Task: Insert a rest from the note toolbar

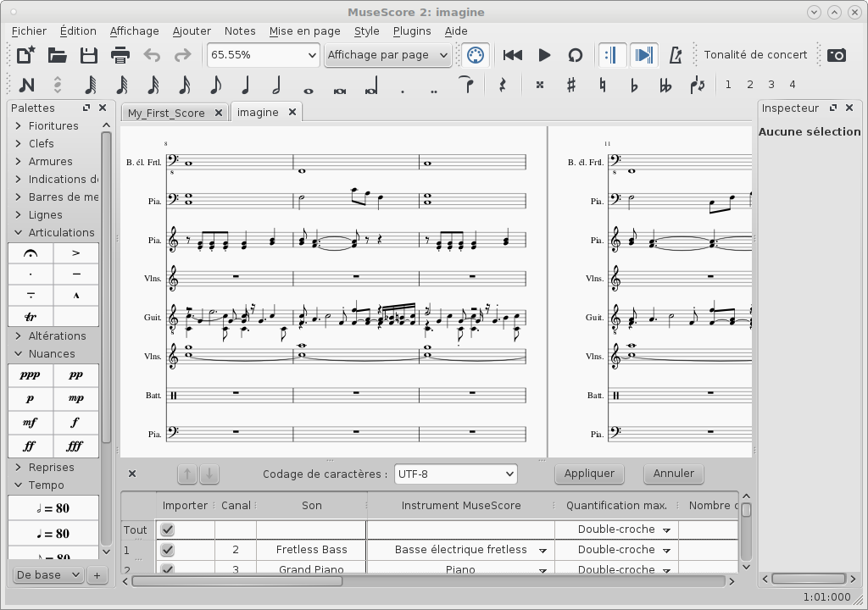Action: 502,85
